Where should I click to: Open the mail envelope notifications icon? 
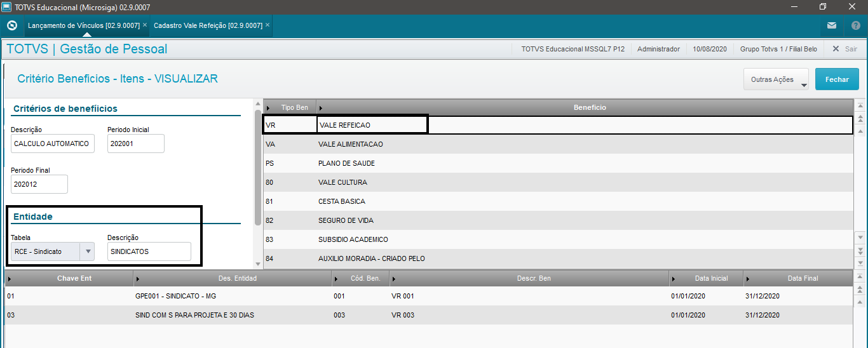click(832, 25)
